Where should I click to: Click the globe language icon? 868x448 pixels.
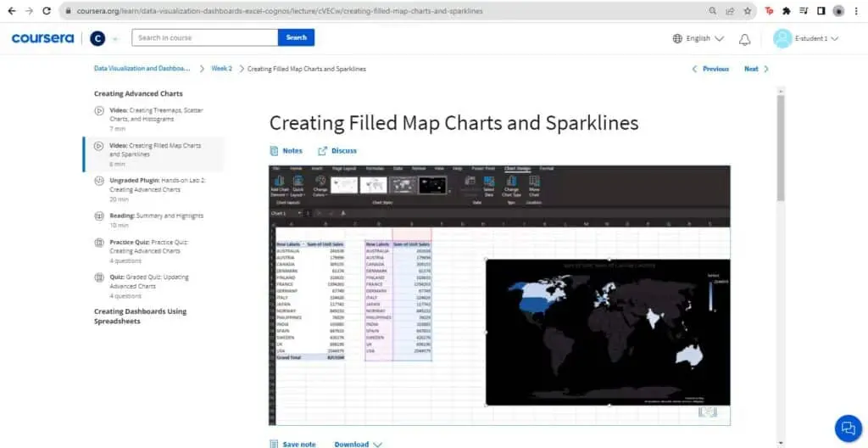pos(677,38)
